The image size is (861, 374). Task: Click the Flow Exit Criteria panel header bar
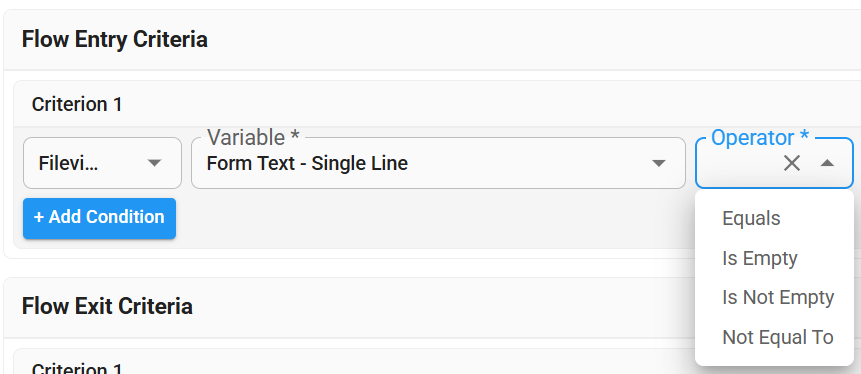pos(432,306)
